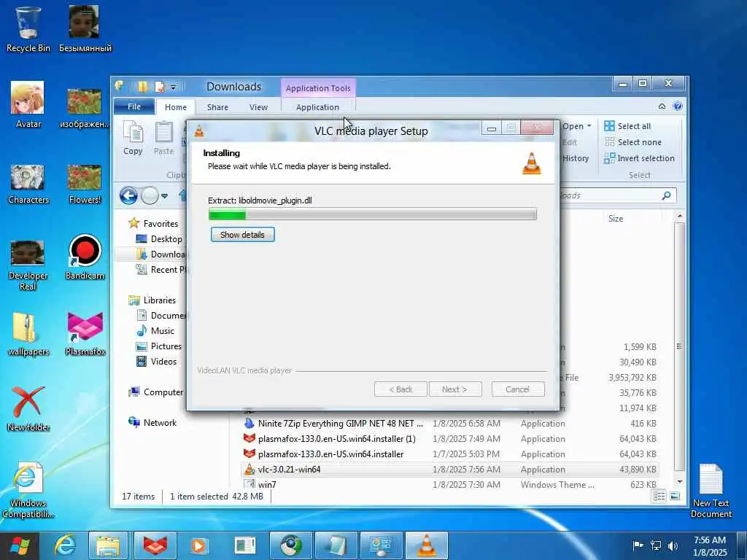
Task: Click search magnifier in Downloads window
Action: [667, 195]
